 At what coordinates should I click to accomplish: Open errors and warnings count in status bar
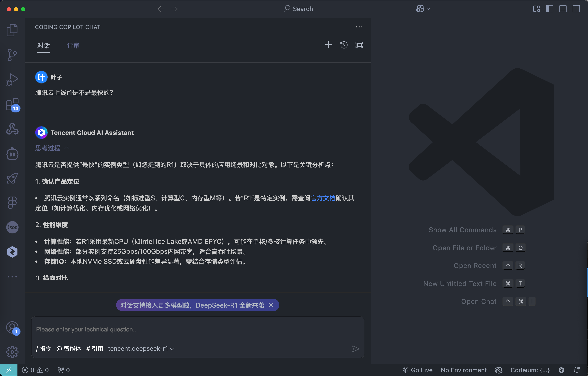click(x=35, y=370)
